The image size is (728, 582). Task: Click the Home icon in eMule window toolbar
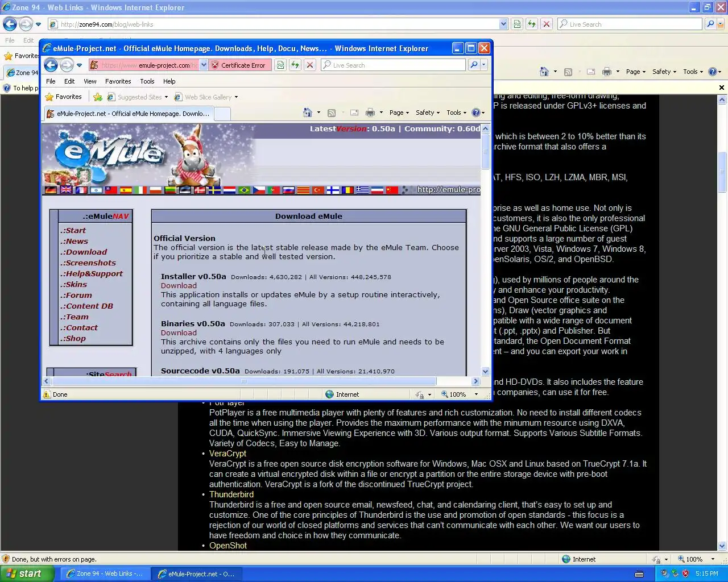pyautogui.click(x=308, y=113)
